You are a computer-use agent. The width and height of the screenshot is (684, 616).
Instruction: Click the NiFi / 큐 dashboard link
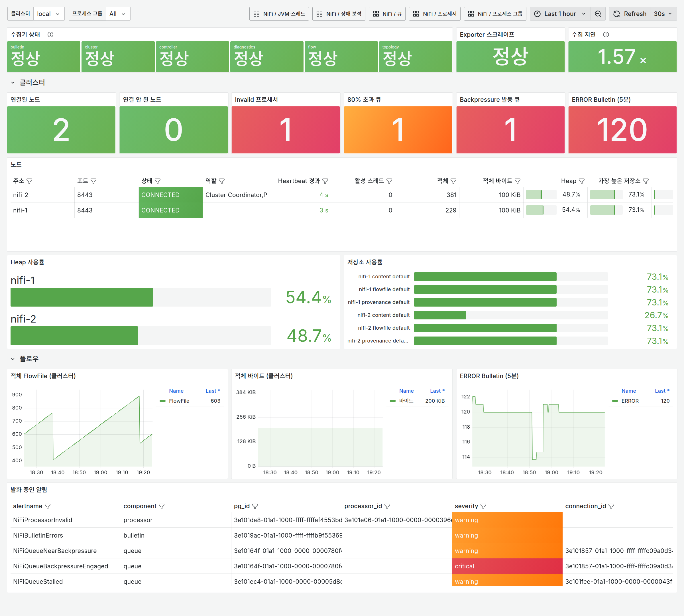tap(387, 14)
